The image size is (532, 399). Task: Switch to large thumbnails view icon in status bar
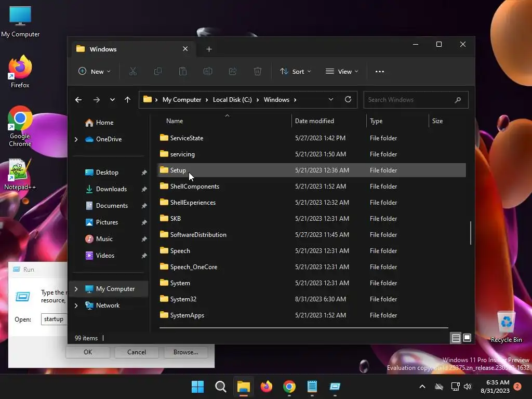[x=467, y=338]
